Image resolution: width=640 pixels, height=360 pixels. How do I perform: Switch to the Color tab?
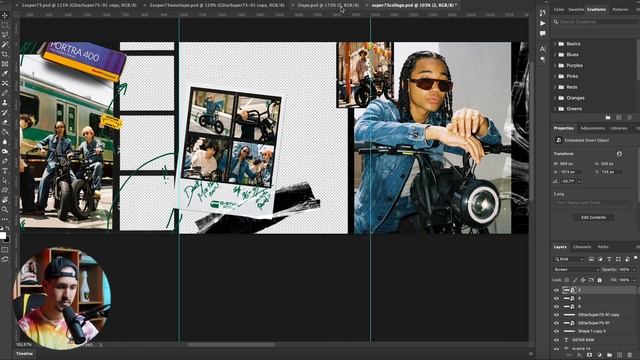[559, 9]
